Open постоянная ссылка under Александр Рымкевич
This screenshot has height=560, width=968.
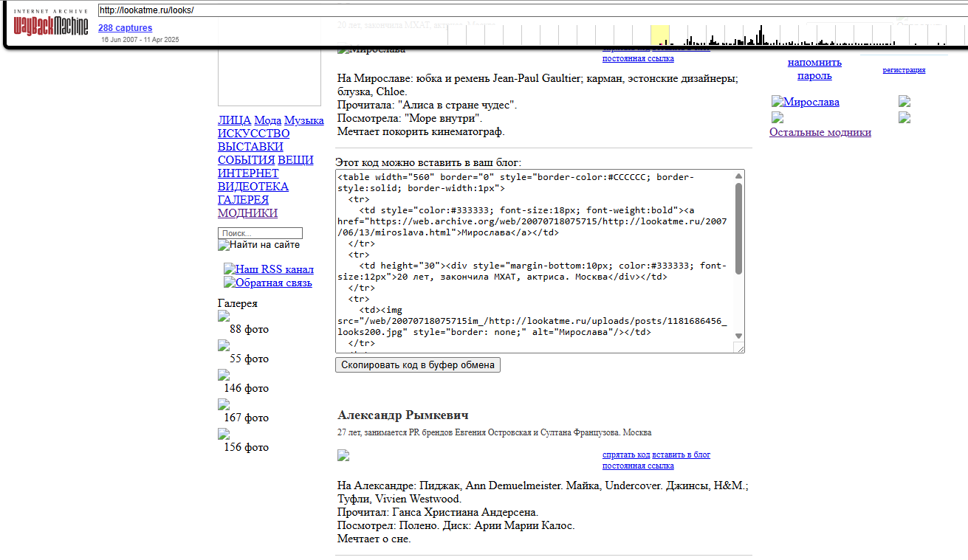tap(638, 466)
